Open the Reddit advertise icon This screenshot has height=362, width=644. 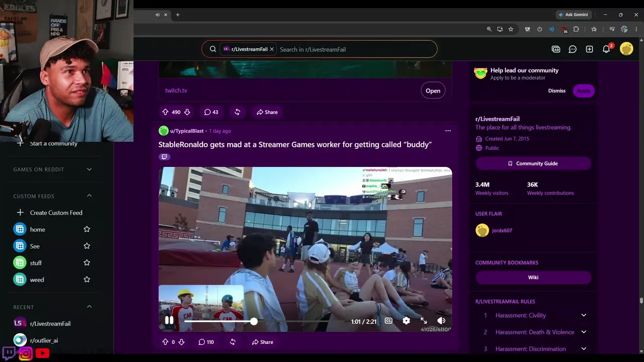coord(556,49)
